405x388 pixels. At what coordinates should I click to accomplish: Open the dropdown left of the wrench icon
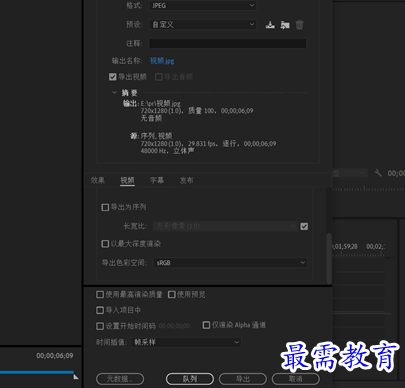click(350, 173)
